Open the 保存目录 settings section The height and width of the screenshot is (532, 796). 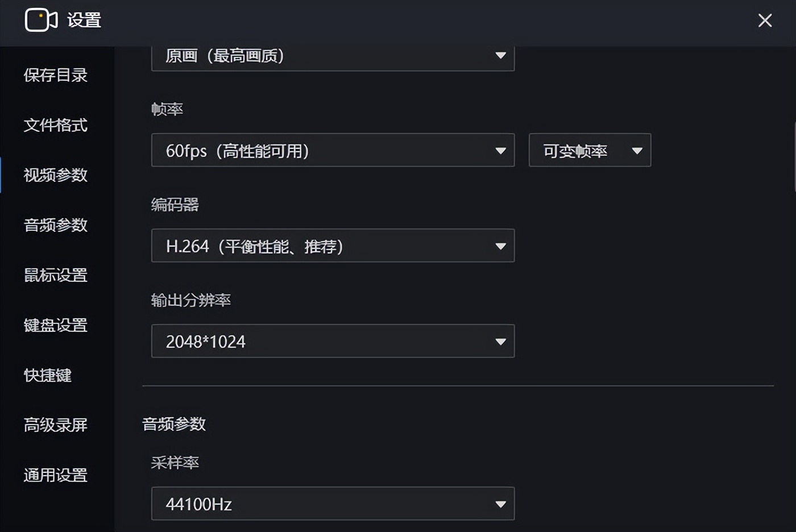(x=55, y=76)
